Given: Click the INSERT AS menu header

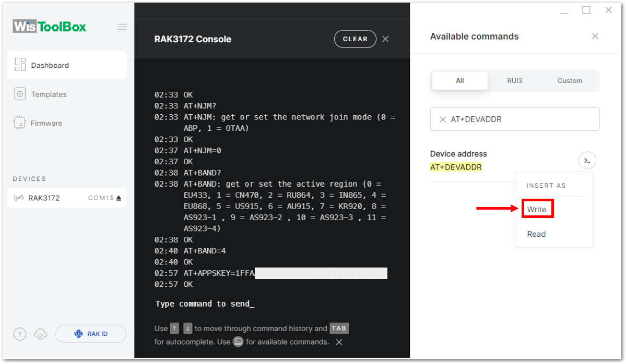Looking at the screenshot, I should (546, 185).
